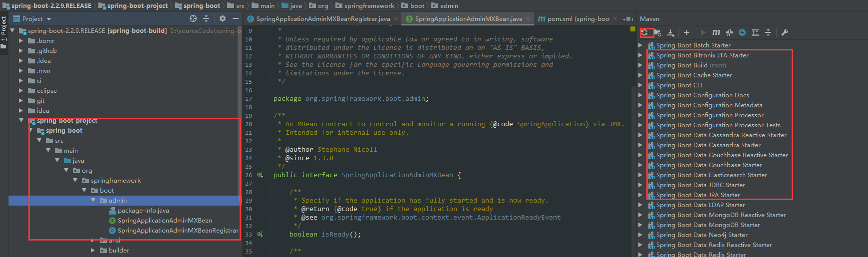Toggle Skip Tests mode icon in Maven

729,32
